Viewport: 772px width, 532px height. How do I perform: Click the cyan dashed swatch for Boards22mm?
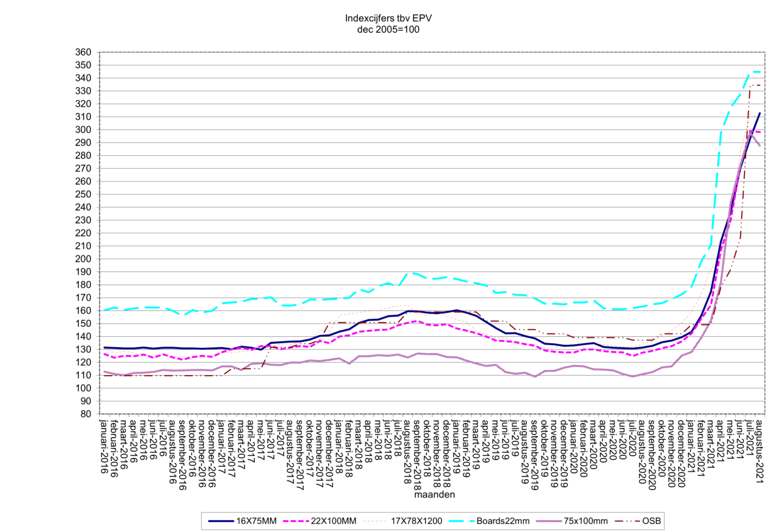[x=461, y=521]
